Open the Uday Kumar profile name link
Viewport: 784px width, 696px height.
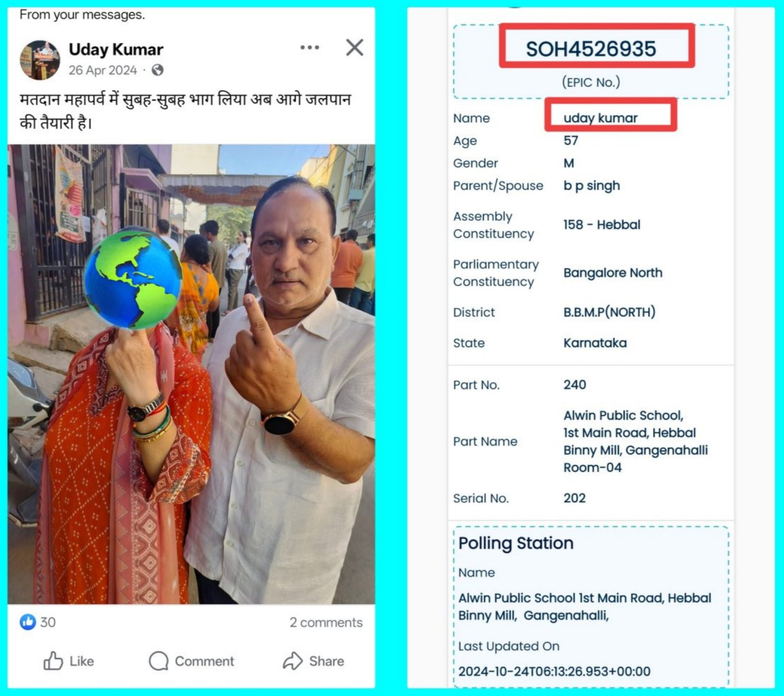click(x=116, y=49)
